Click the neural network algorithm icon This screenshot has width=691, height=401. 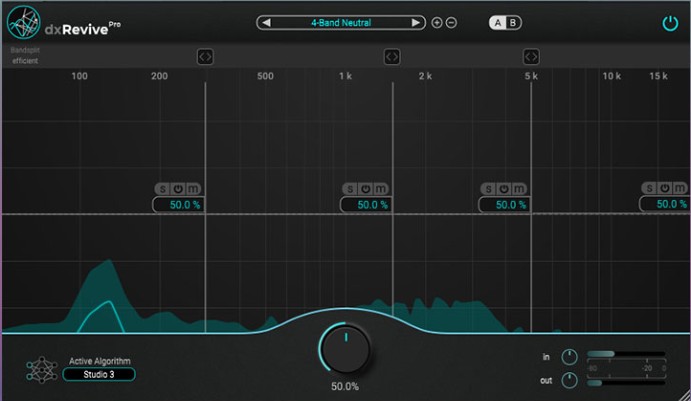pos(42,369)
